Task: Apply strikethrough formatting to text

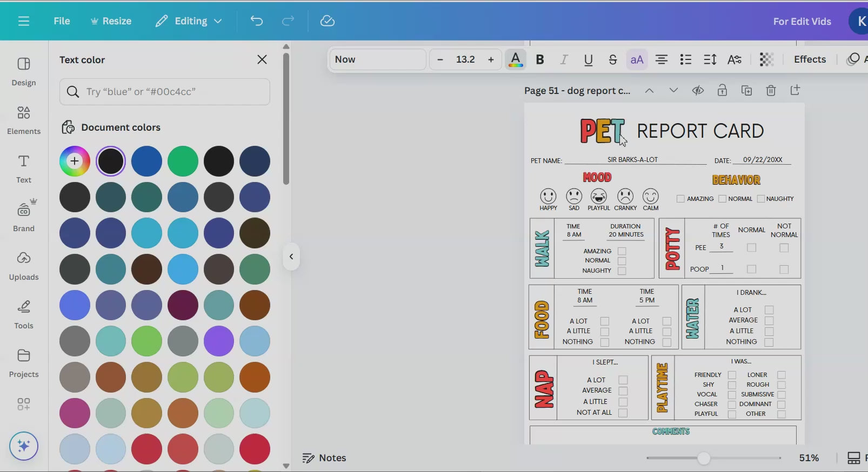Action: [x=612, y=59]
